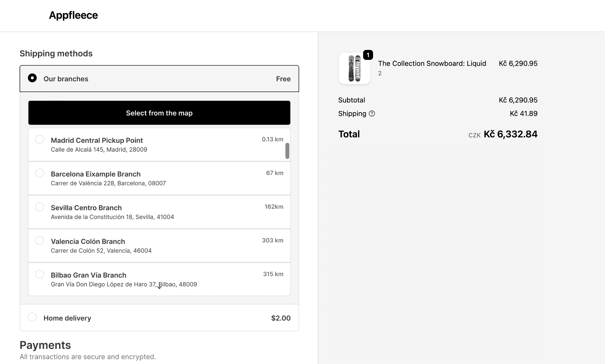The width and height of the screenshot is (605, 364).
Task: Click the Subtotal amount Kč 6,290.95
Action: [x=518, y=100]
